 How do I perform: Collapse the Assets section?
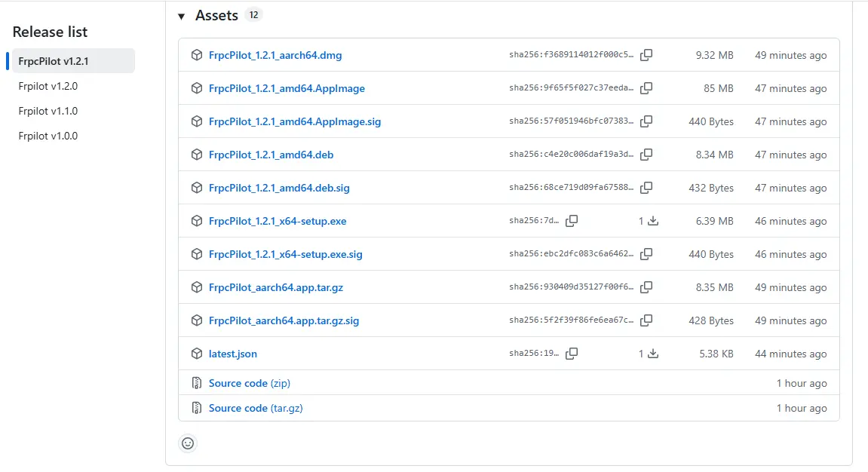coord(181,16)
